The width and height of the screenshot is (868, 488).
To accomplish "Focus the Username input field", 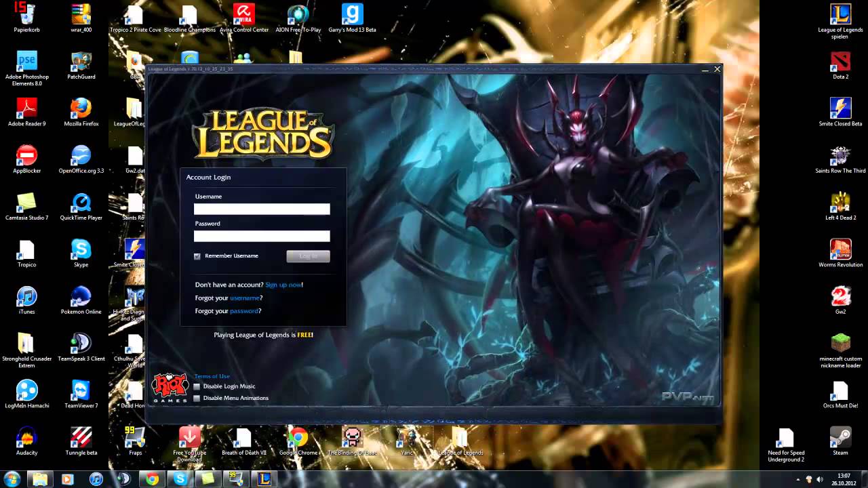I will click(262, 209).
